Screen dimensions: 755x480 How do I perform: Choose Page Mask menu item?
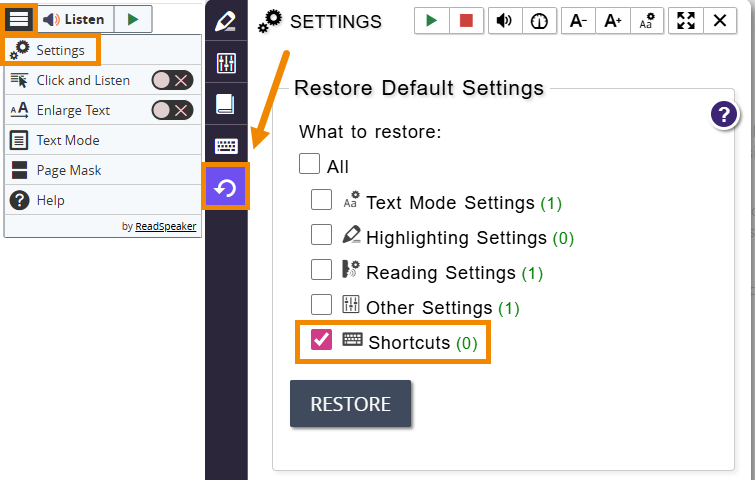tap(68, 170)
